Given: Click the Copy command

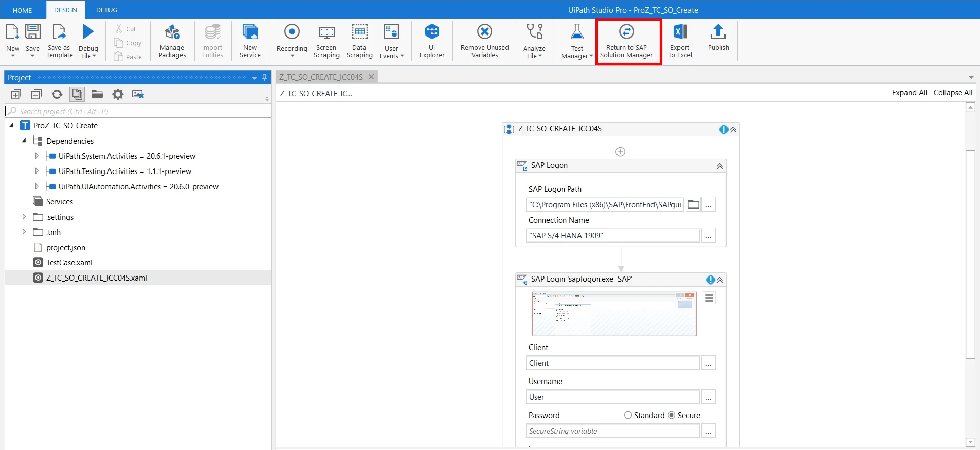Looking at the screenshot, I should coord(128,43).
